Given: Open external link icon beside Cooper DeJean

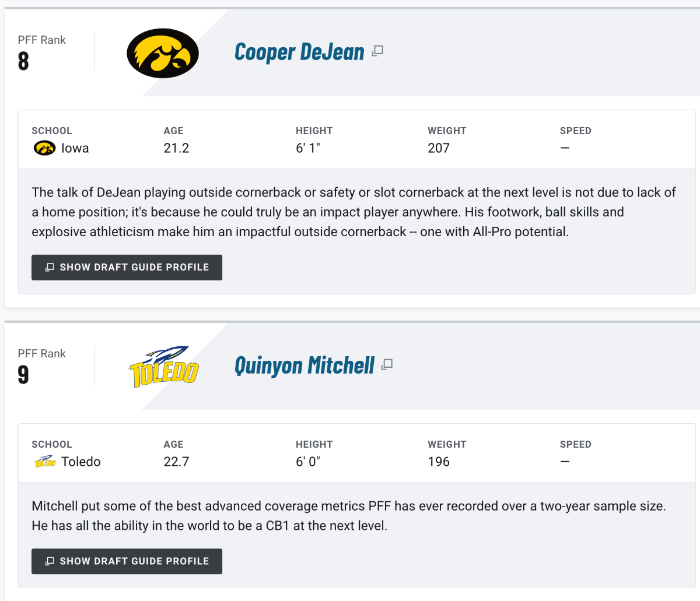Looking at the screenshot, I should click(378, 51).
